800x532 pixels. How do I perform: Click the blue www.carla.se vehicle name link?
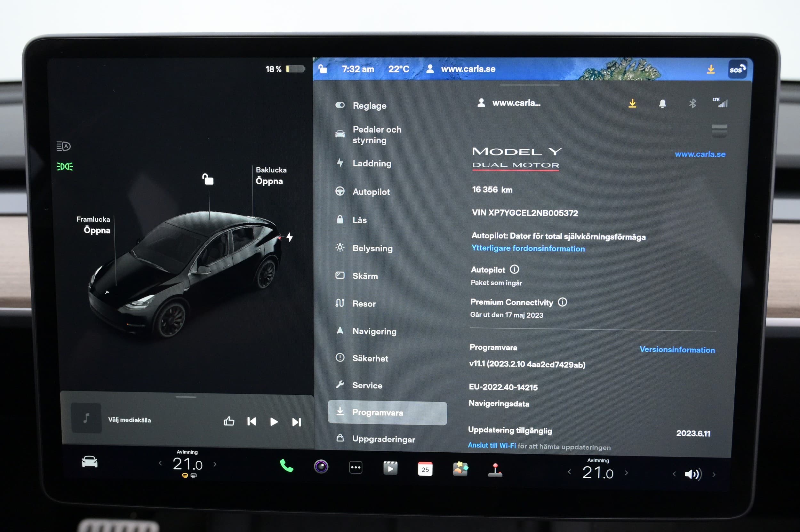700,154
